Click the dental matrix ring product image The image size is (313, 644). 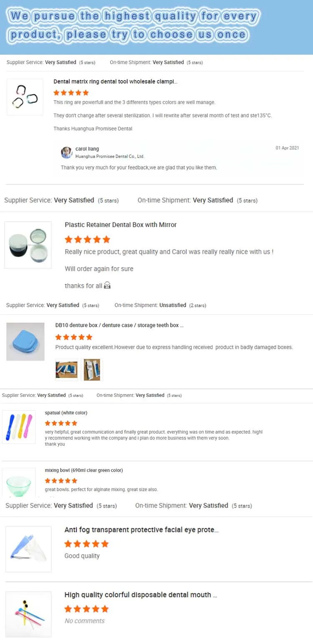click(x=25, y=97)
